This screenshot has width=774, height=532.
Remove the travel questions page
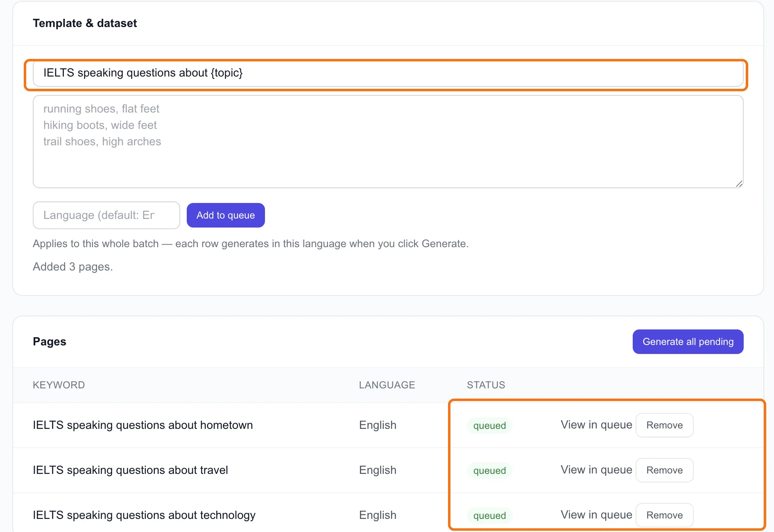tap(664, 470)
